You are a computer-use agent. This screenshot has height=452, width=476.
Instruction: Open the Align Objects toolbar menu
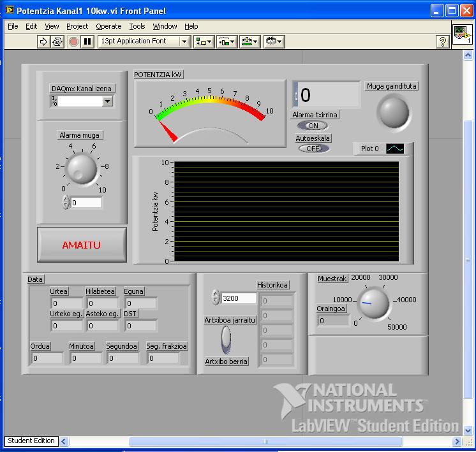(x=203, y=41)
